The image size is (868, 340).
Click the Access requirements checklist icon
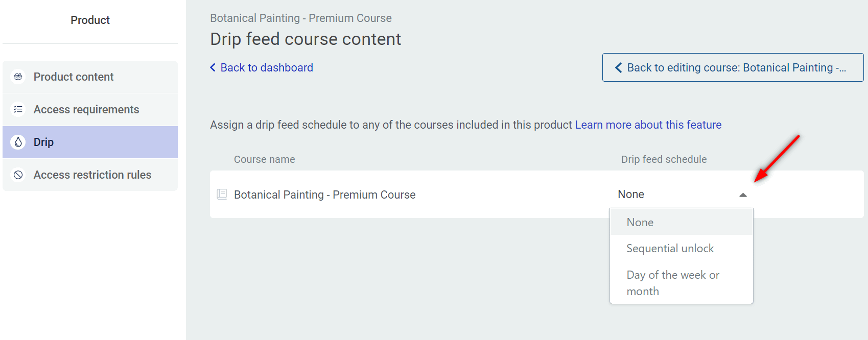[18, 109]
